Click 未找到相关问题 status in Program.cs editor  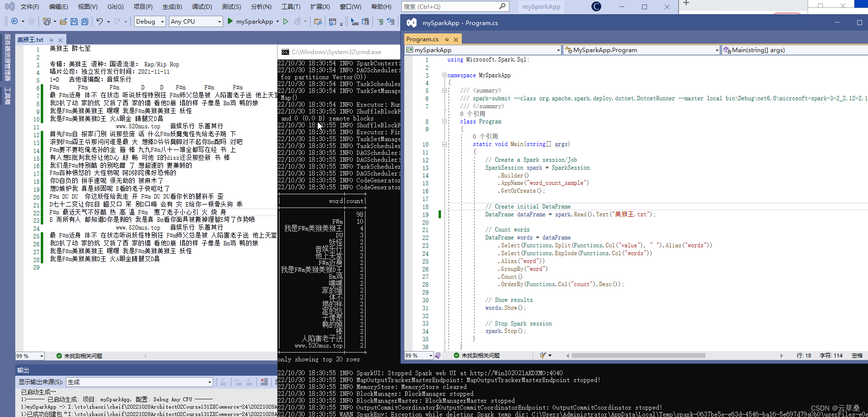pos(476,355)
